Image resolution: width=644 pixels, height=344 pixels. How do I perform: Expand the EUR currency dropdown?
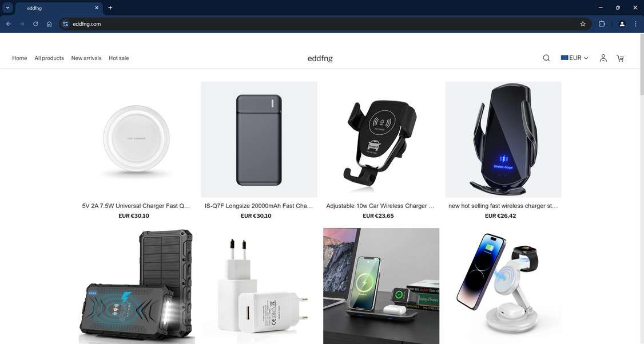[x=574, y=58]
